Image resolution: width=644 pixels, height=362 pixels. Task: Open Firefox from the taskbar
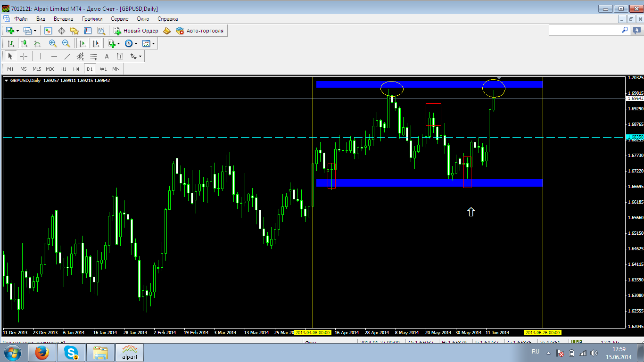(x=42, y=352)
